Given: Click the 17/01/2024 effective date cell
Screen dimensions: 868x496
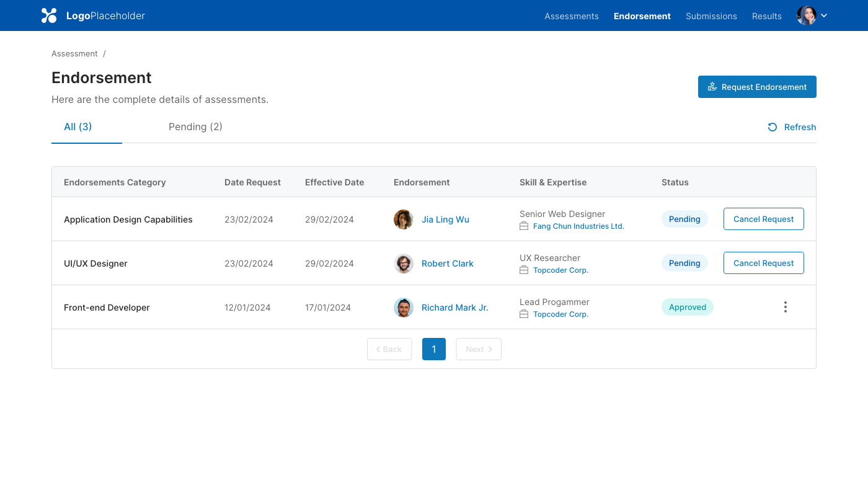Looking at the screenshot, I should coord(328,308).
